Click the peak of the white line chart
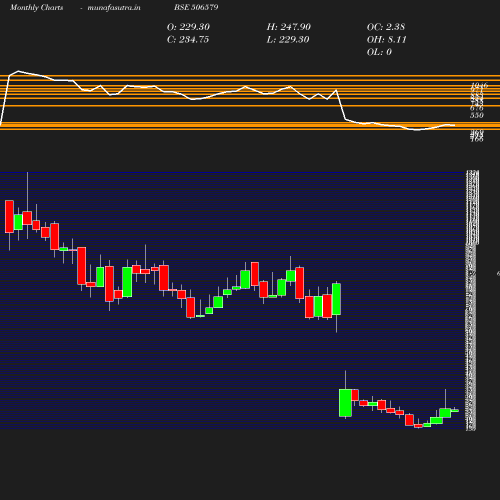 click(18, 71)
